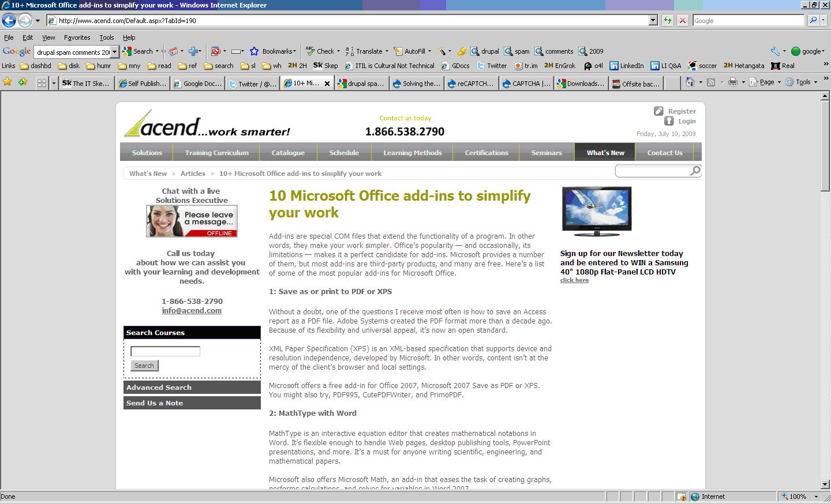831x504 pixels.
Task: Click the browser Forward arrow button
Action: point(25,21)
